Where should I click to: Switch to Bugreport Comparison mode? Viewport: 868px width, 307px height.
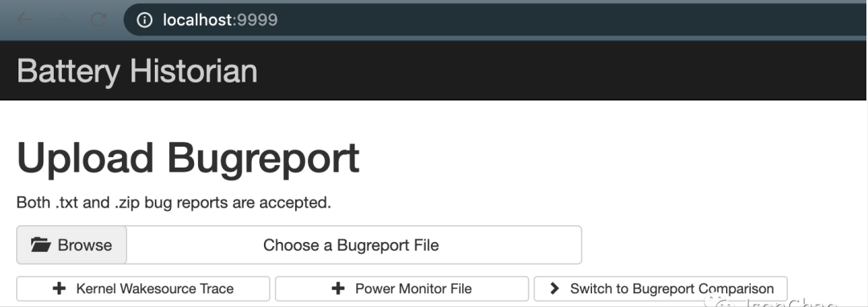[660, 289]
